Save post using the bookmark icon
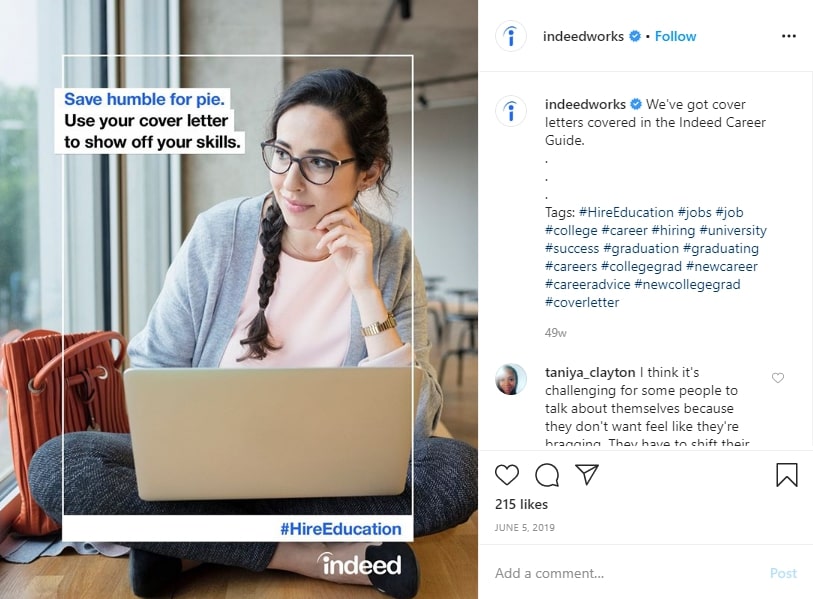This screenshot has width=813, height=599. (x=787, y=475)
